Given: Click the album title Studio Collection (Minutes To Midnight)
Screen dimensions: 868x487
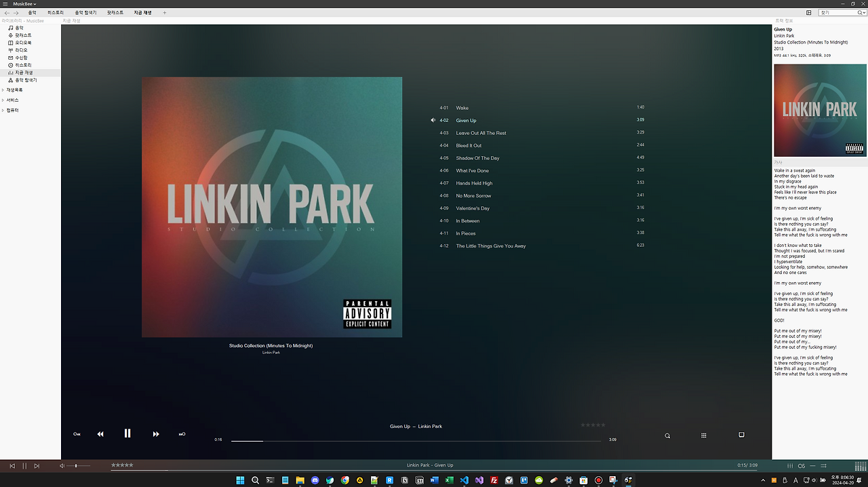Looking at the screenshot, I should 271,346.
